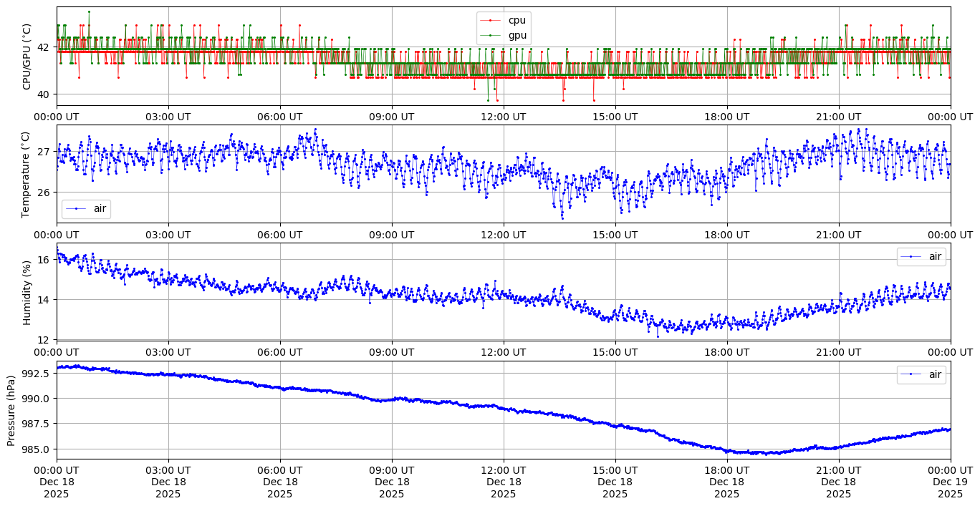Click the air legend marker in Pressure plot
Image resolution: width=980 pixels, height=506 pixels.
click(911, 374)
